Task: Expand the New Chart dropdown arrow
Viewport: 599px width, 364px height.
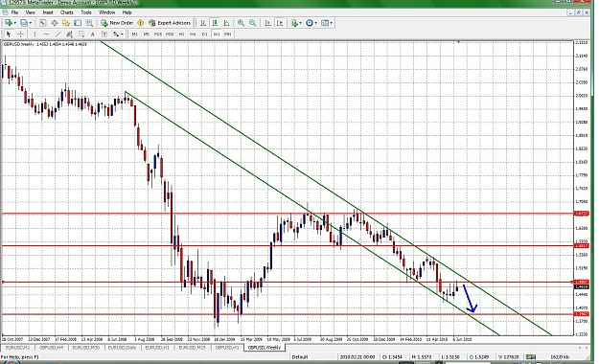Action: coord(15,23)
